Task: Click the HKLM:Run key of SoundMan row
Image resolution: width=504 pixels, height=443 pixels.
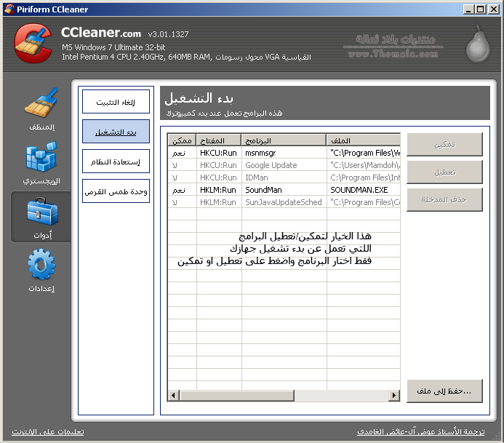Action: click(218, 190)
